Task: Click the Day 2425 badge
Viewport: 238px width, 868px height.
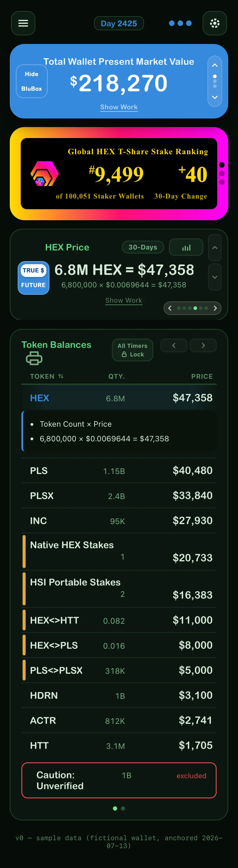Action: pos(119,23)
